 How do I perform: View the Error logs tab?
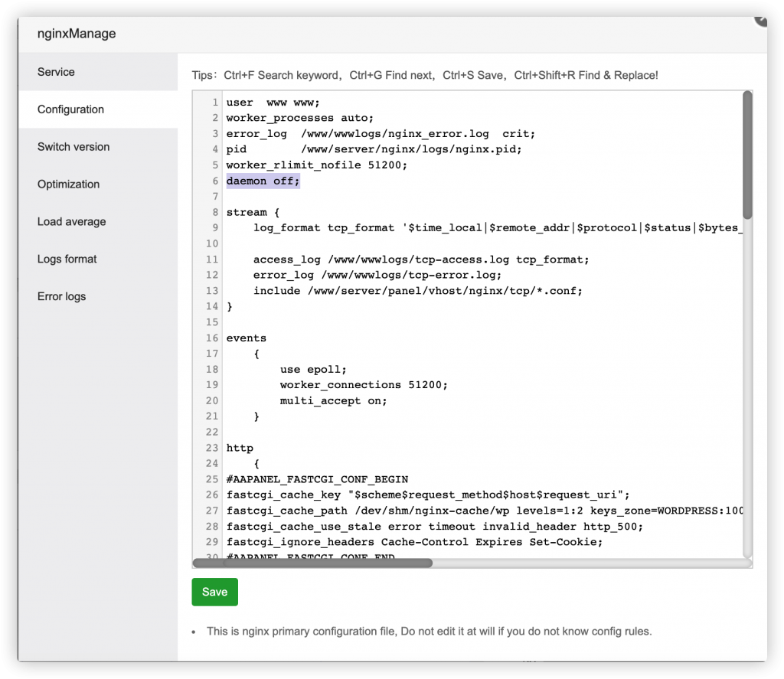click(x=61, y=297)
